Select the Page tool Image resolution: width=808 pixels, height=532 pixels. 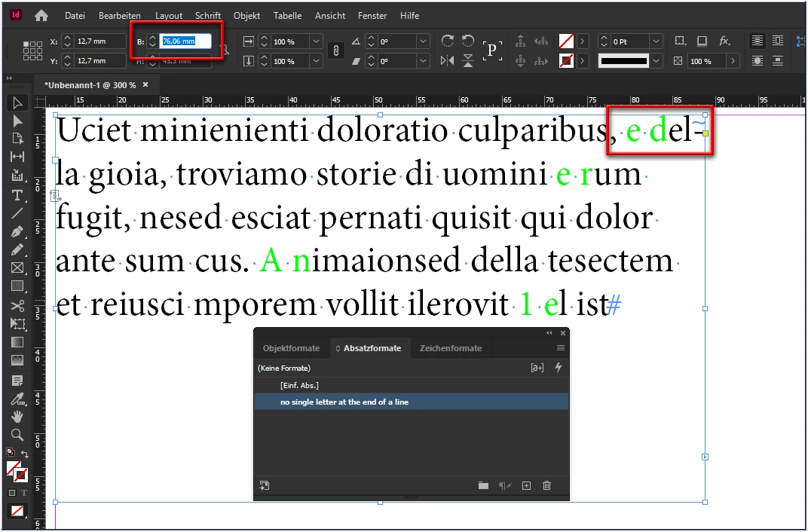pyautogui.click(x=17, y=139)
